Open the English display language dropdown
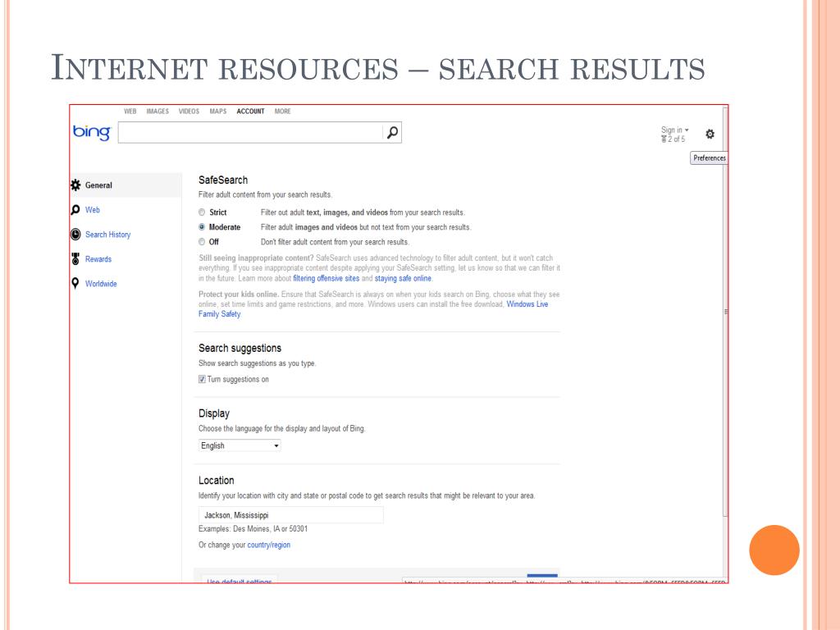Image resolution: width=840 pixels, height=630 pixels. 240,445
